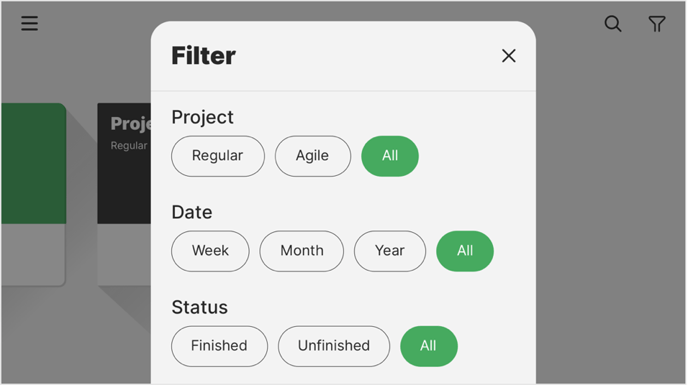Choose All under Date
688x385 pixels.
tap(465, 251)
